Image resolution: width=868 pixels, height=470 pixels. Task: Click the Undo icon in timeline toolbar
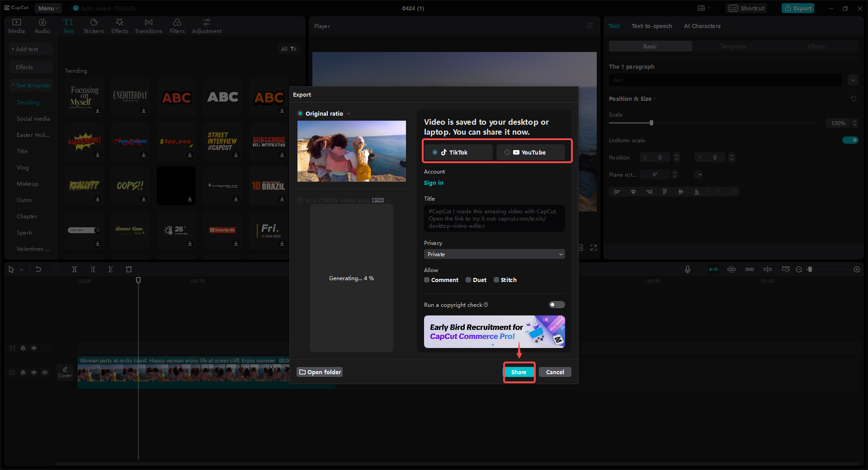point(38,269)
